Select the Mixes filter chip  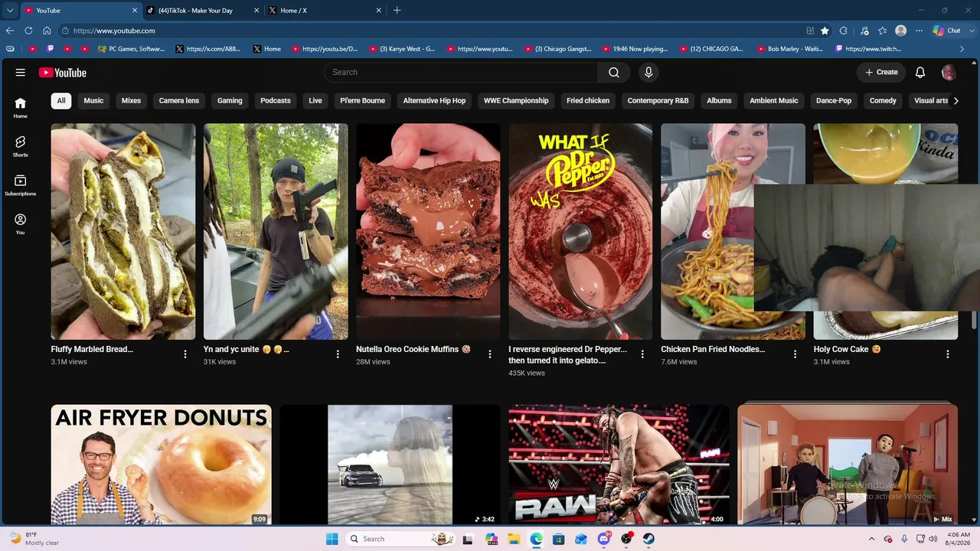coord(131,100)
